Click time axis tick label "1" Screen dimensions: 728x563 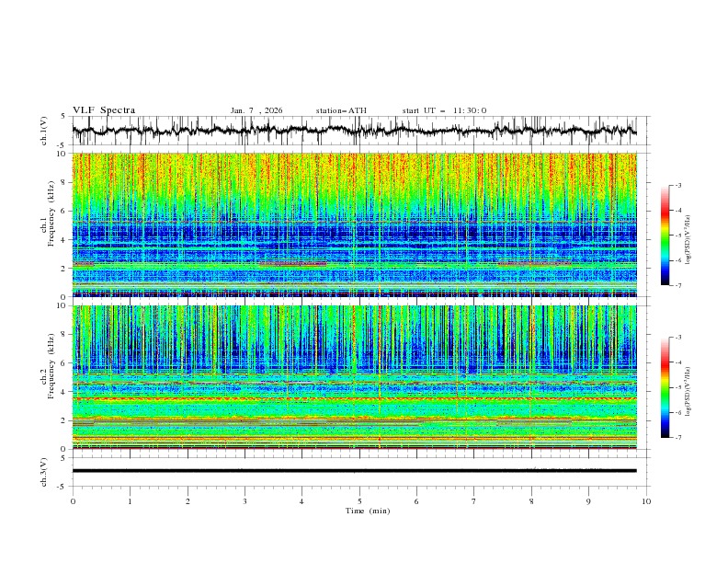coord(130,501)
